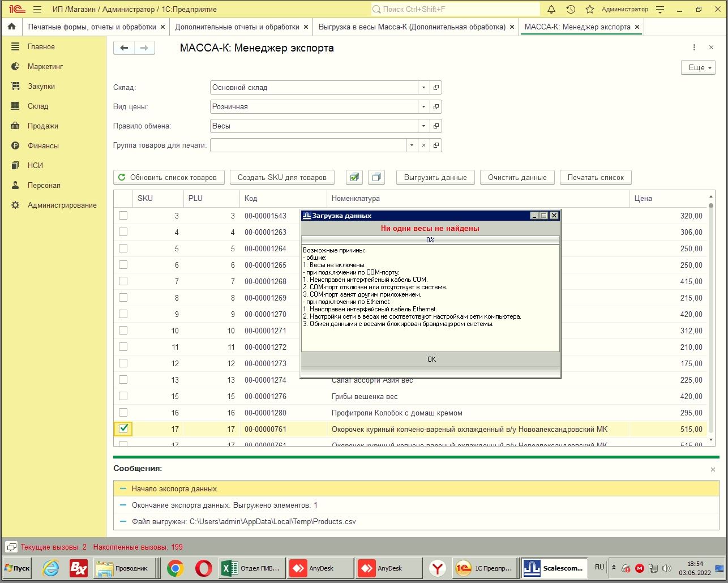Open the Закупки section

41,86
